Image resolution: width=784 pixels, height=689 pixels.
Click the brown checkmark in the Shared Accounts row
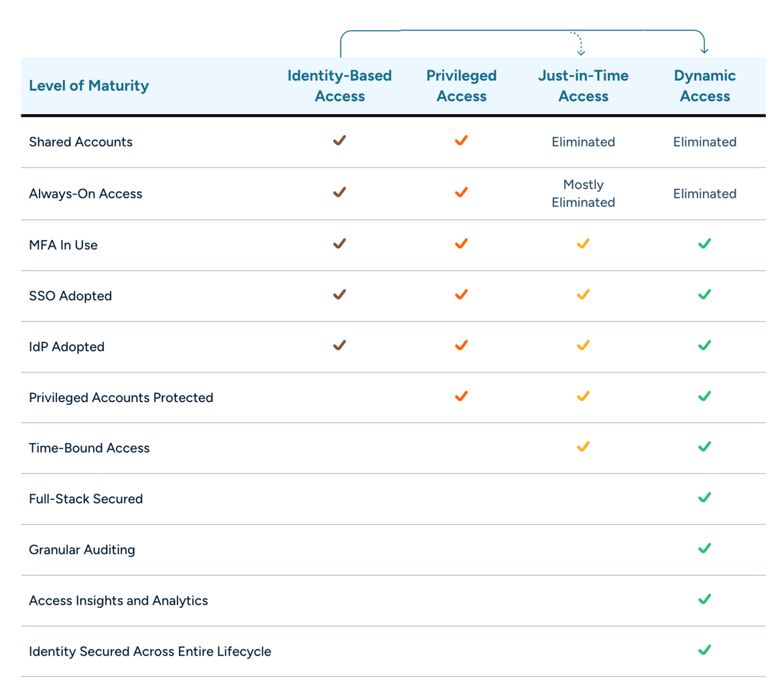tap(340, 141)
